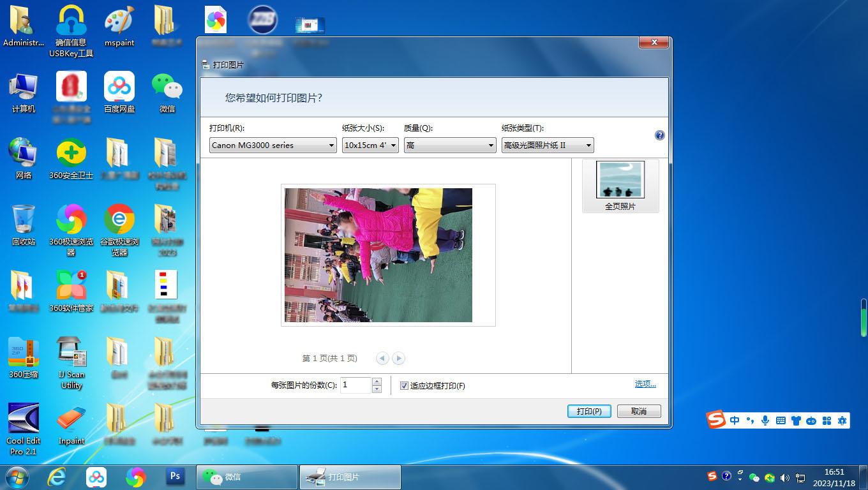Open Internet Explorer from the taskbar
This screenshot has height=490, width=868.
57,477
